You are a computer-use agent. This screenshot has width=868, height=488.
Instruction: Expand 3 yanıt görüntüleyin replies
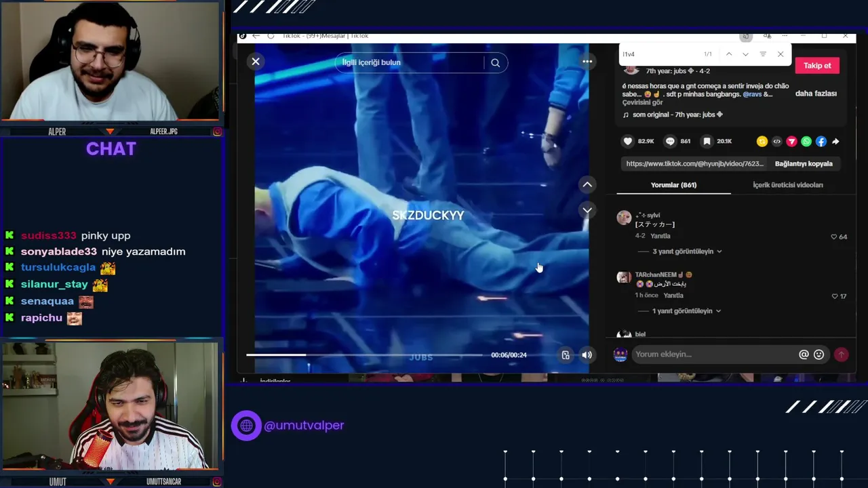coord(687,251)
